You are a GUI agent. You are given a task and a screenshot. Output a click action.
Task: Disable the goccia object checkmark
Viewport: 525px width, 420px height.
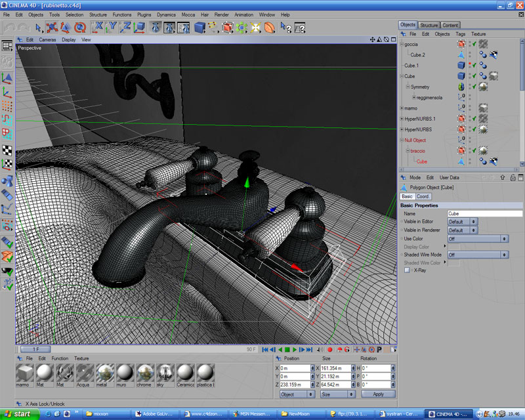pos(474,44)
